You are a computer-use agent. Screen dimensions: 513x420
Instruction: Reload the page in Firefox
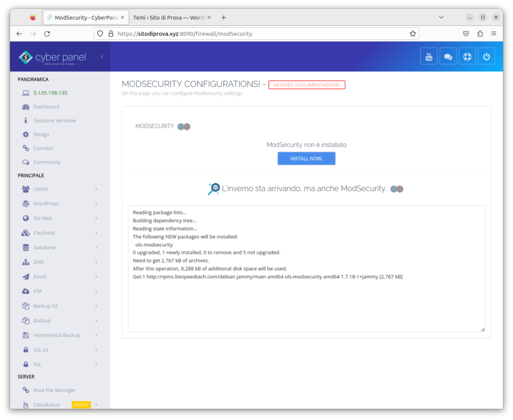coord(47,34)
